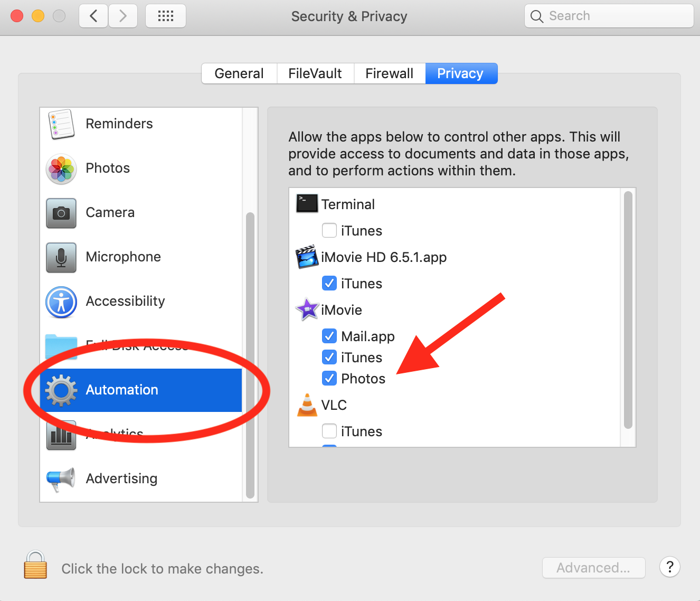The width and height of the screenshot is (700, 601).
Task: Go forward with the right chevron button
Action: point(123,16)
